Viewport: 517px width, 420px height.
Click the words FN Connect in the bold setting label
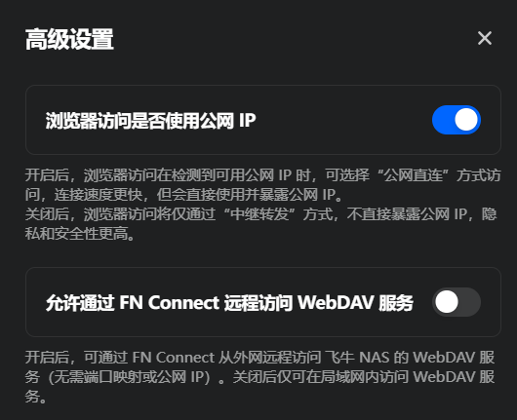pyautogui.click(x=169, y=303)
